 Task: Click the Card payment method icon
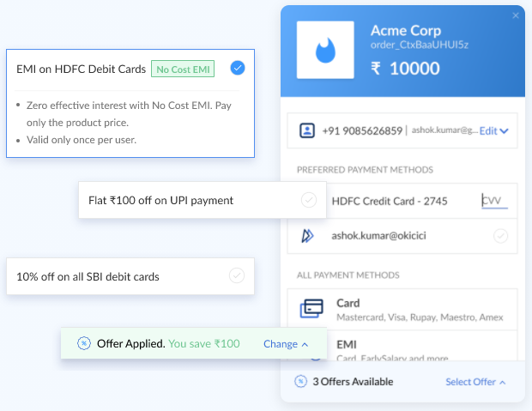311,309
